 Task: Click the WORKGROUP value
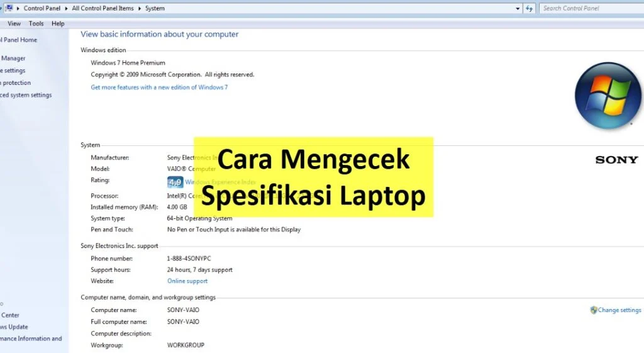point(186,345)
